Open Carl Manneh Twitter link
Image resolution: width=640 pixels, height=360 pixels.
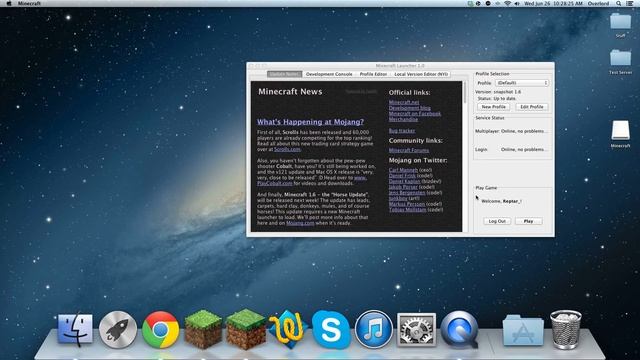pos(403,170)
